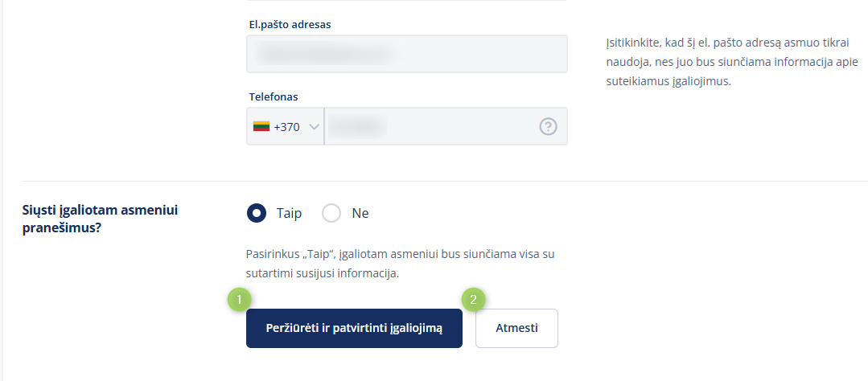The height and width of the screenshot is (381, 868).
Task: Click the "El.pašto adresas" field label
Action: click(x=290, y=24)
